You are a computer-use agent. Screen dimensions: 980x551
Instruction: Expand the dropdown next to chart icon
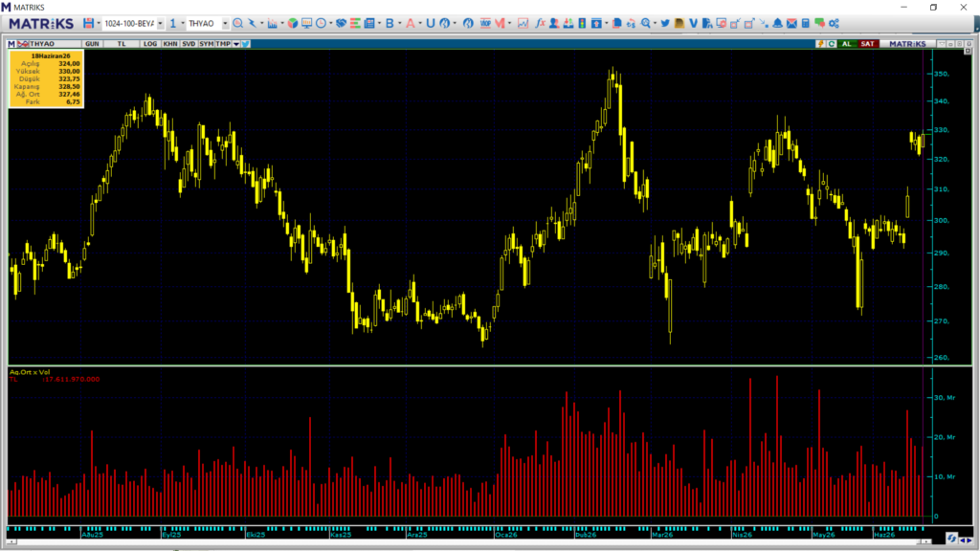282,24
